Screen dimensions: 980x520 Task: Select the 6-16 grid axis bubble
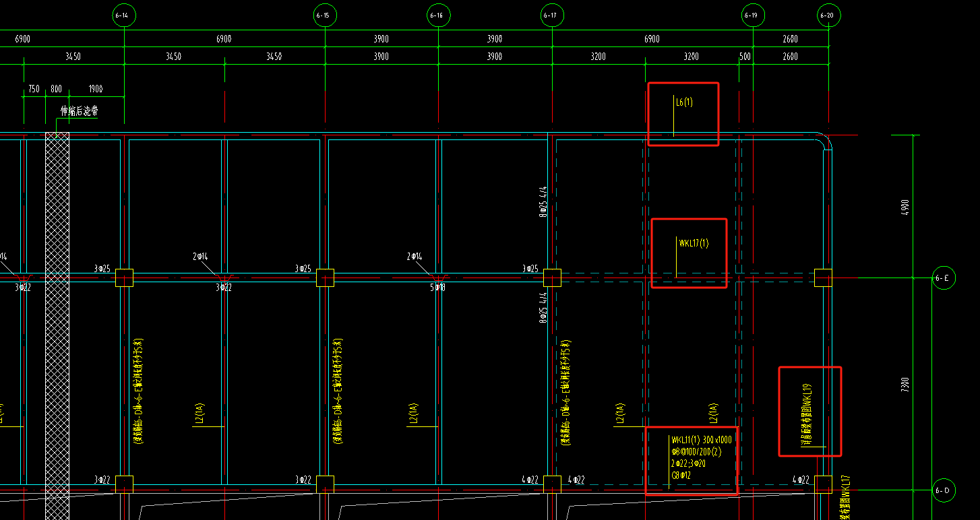click(439, 15)
